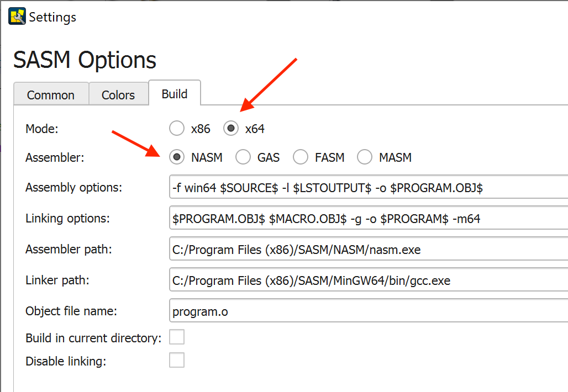
Task: Enable Build in current directory checkbox
Action: click(177, 337)
